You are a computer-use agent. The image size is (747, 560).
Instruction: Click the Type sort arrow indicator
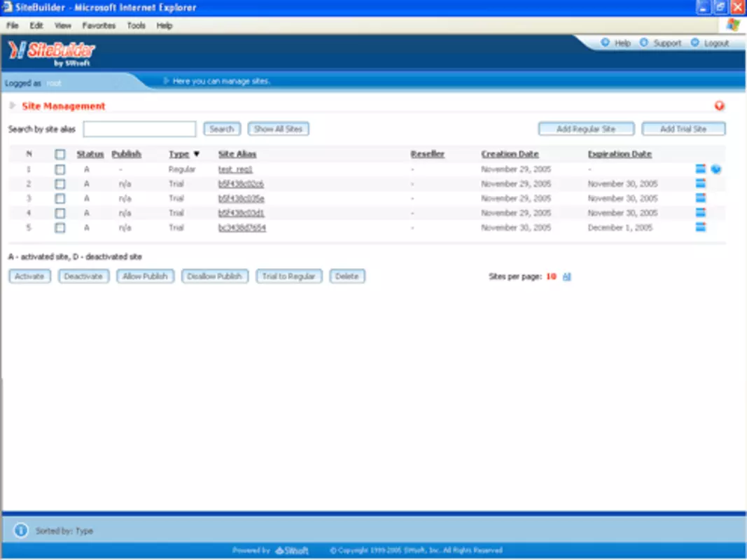(196, 154)
